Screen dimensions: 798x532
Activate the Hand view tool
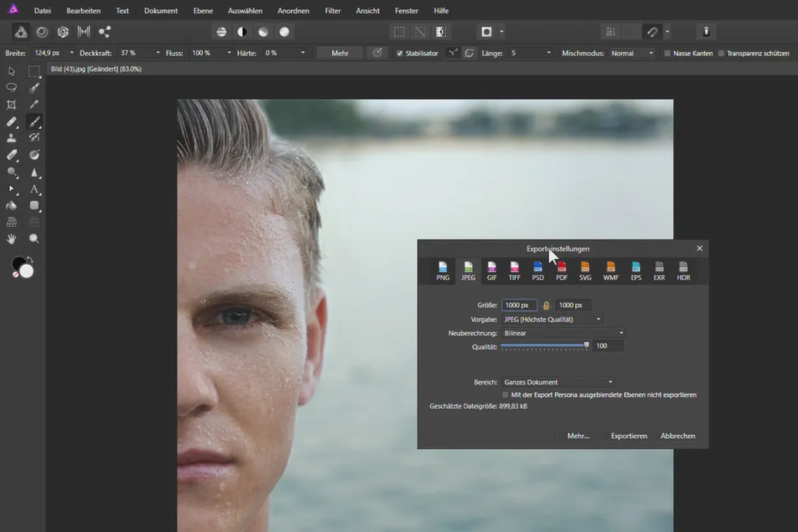11,239
